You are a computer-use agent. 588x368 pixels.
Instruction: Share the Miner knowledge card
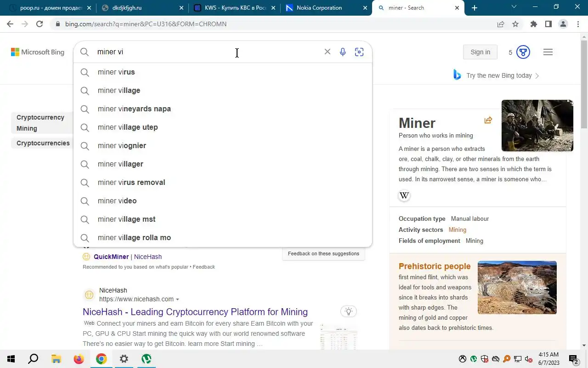coord(488,120)
